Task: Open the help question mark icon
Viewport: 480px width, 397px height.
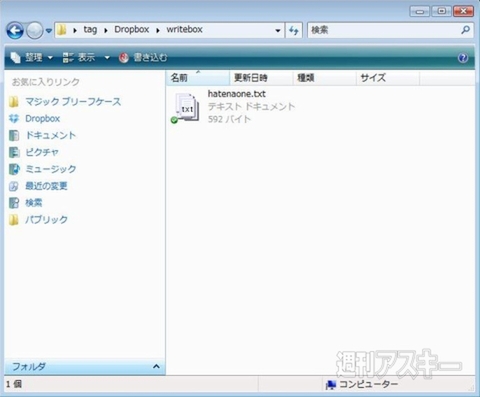Action: (x=463, y=58)
